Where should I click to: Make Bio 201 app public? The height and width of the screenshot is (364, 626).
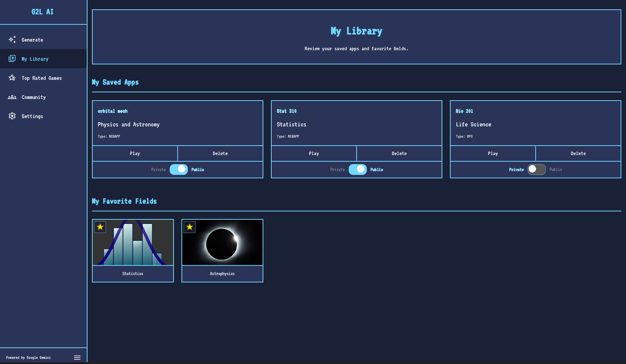(537, 170)
